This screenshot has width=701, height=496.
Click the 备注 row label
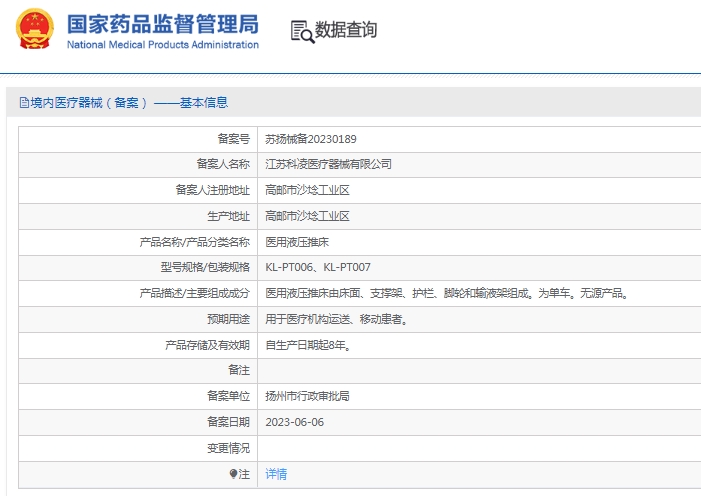(239, 370)
